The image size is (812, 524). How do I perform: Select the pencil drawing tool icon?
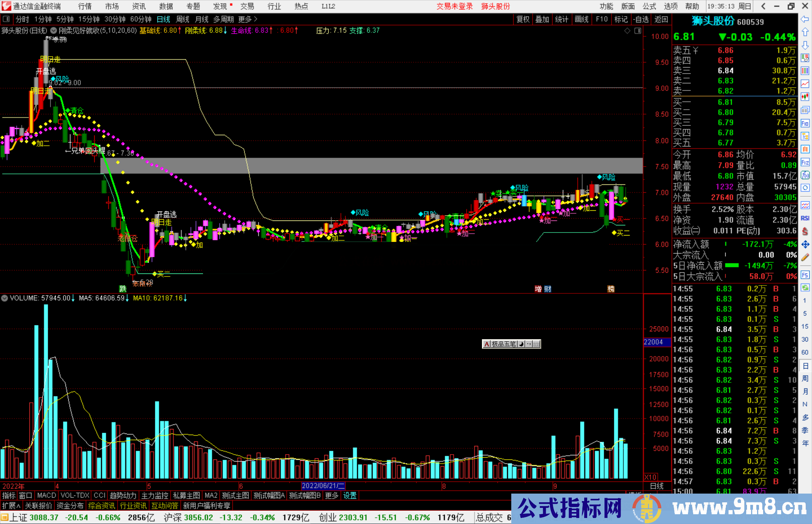pyautogui.click(x=805, y=258)
